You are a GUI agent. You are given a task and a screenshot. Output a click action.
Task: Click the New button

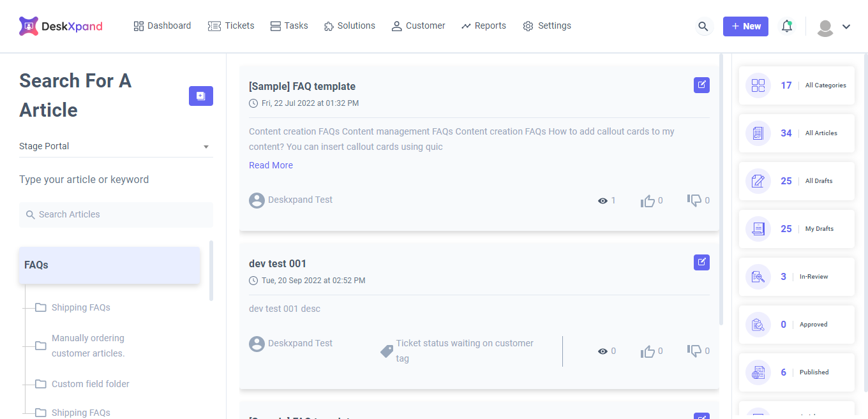[745, 26]
